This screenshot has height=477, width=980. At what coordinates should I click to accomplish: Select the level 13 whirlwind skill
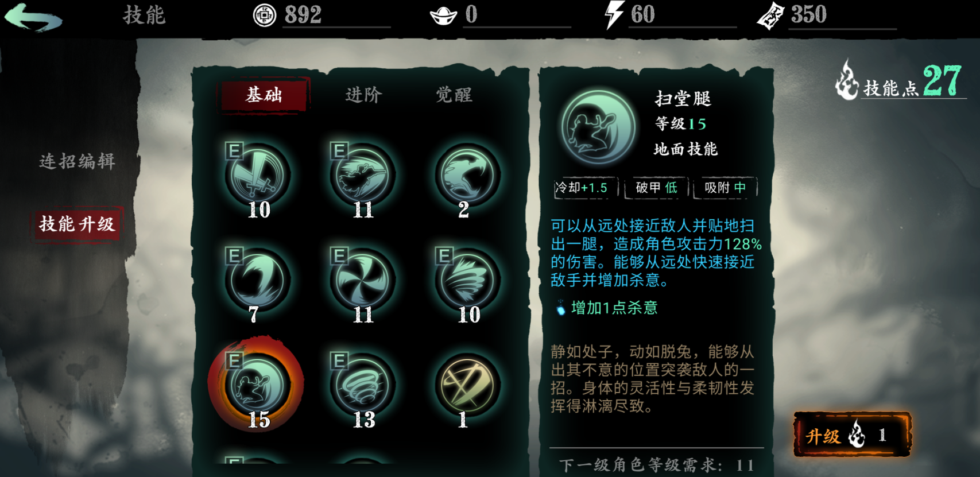click(362, 385)
